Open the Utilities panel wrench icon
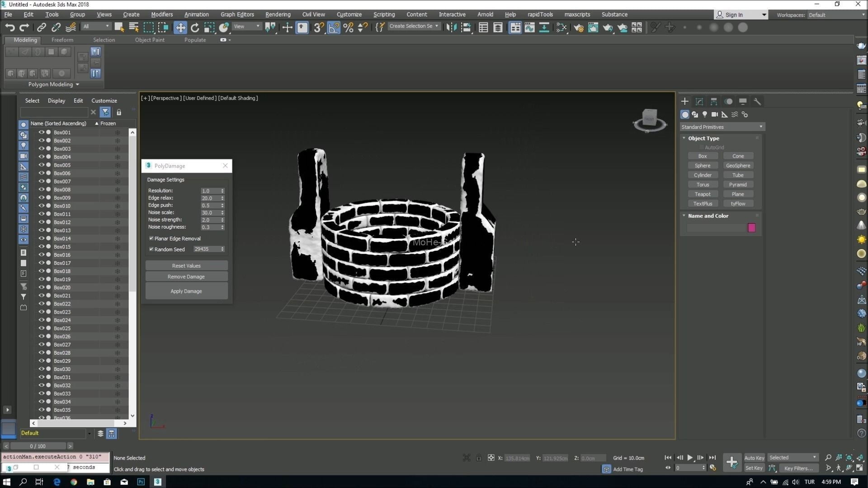The width and height of the screenshot is (868, 488). [757, 101]
